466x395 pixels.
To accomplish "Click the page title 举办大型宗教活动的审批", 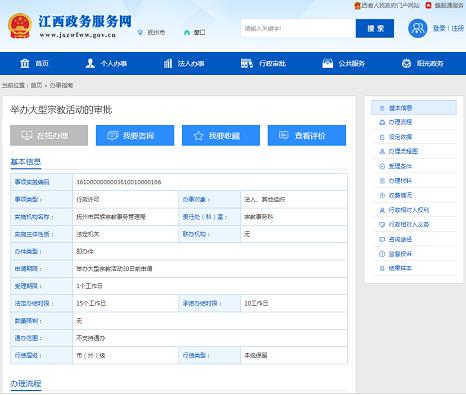I will pos(61,110).
